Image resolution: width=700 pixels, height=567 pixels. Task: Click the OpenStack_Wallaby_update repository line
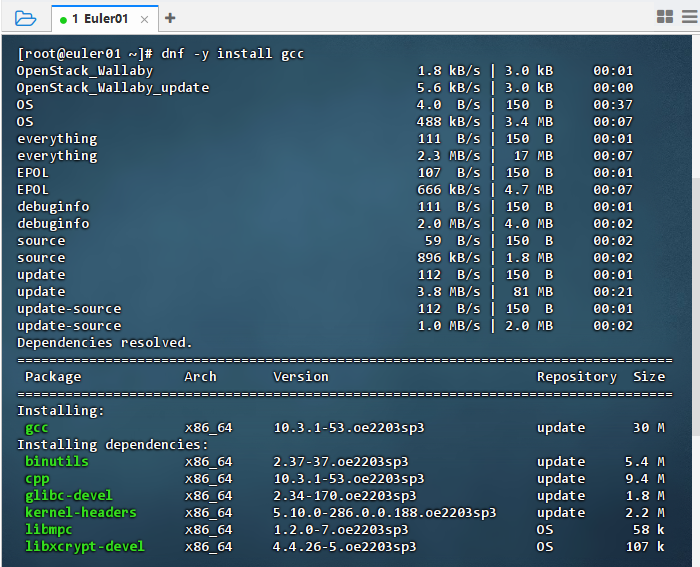point(113,87)
